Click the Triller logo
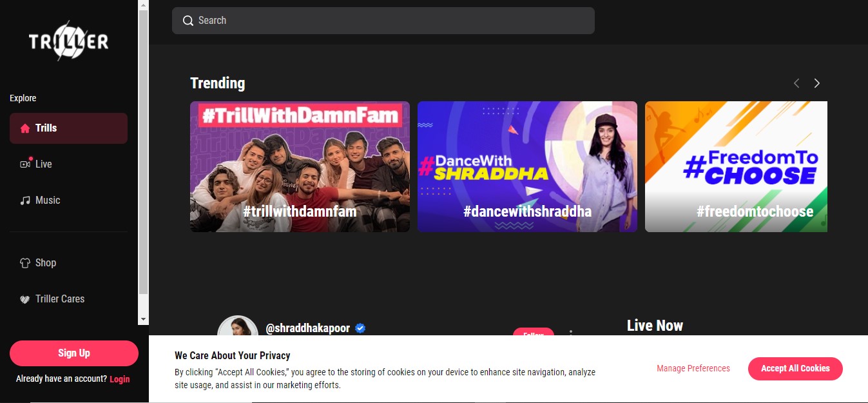The image size is (868, 403). (68, 43)
